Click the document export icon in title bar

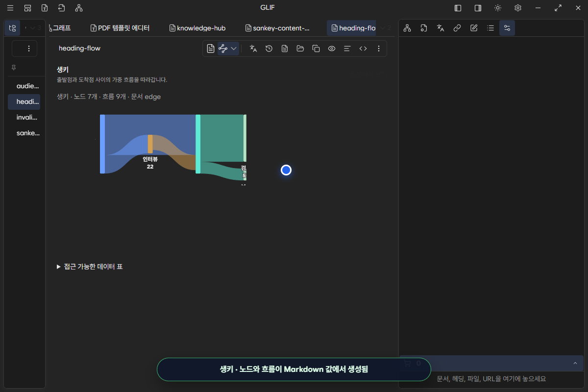(45, 8)
